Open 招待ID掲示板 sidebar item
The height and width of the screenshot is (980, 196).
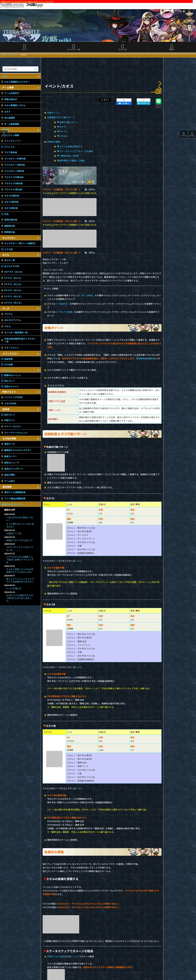tap(11, 220)
